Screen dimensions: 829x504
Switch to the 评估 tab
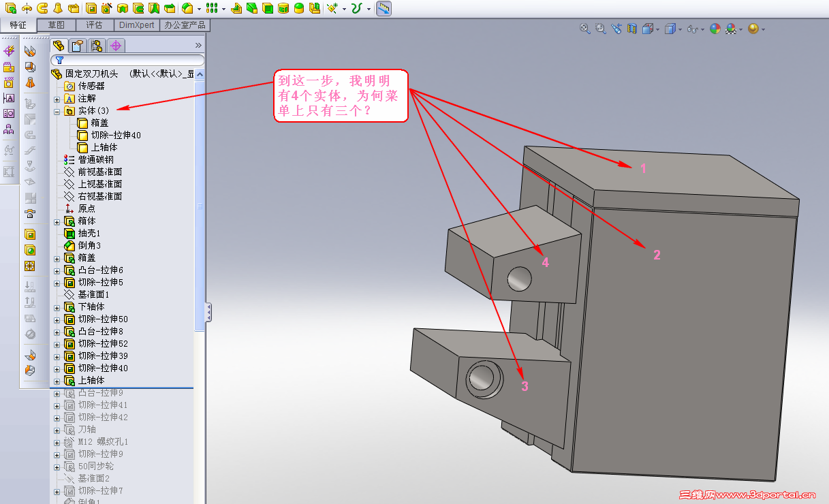[x=94, y=25]
